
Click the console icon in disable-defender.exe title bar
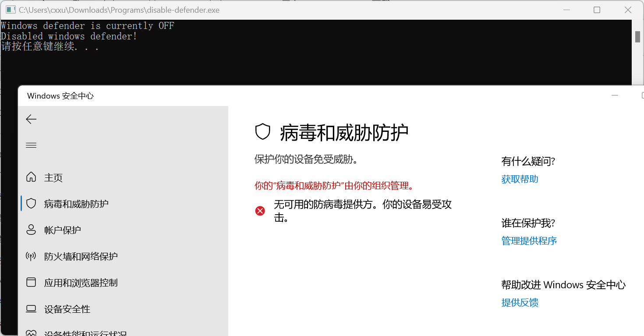[11, 10]
